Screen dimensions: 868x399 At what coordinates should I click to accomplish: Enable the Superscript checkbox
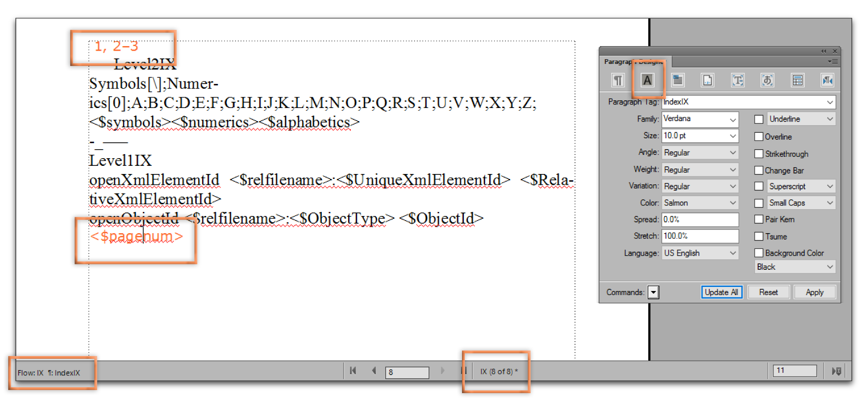(x=759, y=186)
